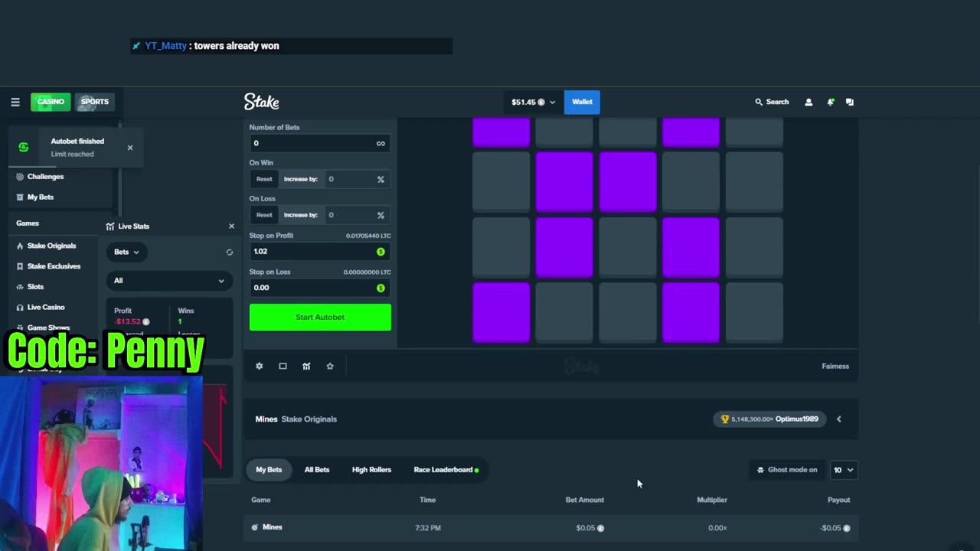The image size is (980, 551).
Task: Open Stake Exclusives in the sidebar
Action: 54,266
